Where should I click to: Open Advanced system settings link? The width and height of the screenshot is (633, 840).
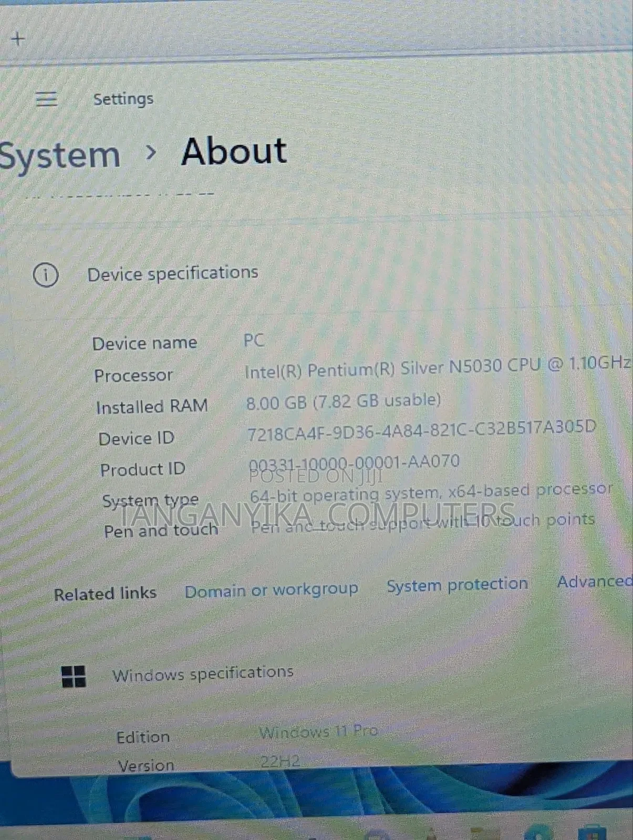[x=595, y=581]
